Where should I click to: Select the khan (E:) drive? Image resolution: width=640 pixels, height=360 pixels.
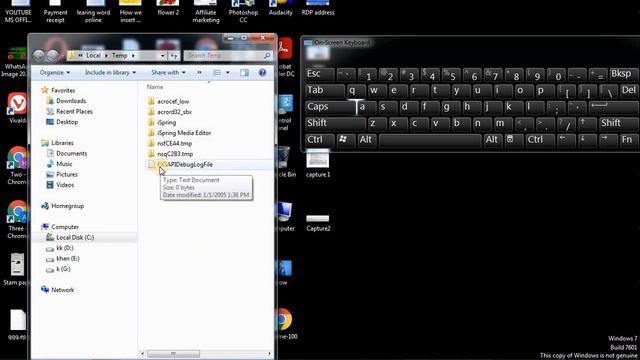tap(68, 259)
